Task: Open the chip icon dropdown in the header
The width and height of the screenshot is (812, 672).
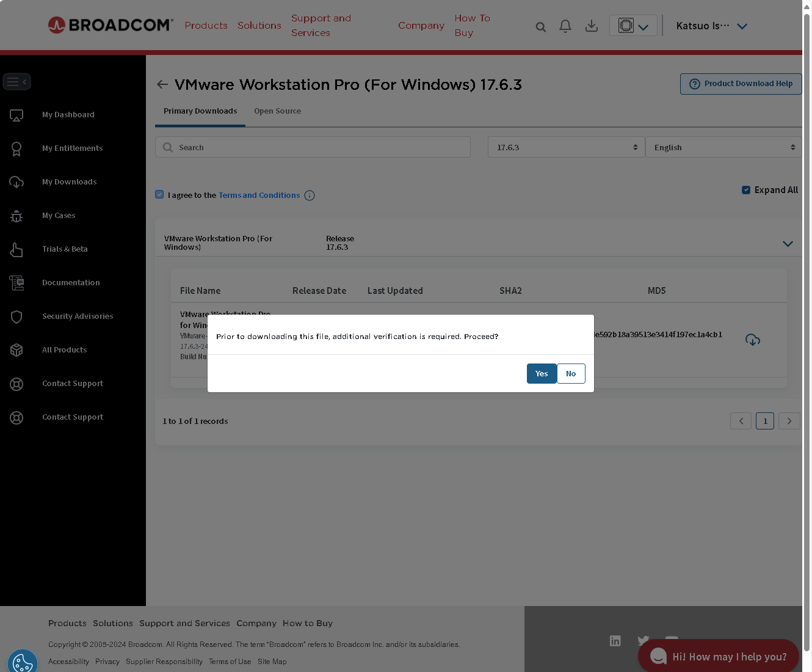Action: [x=633, y=26]
